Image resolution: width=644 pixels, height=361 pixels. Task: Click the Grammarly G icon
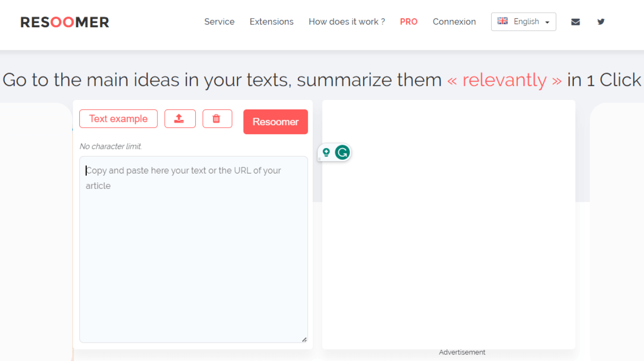(x=342, y=152)
